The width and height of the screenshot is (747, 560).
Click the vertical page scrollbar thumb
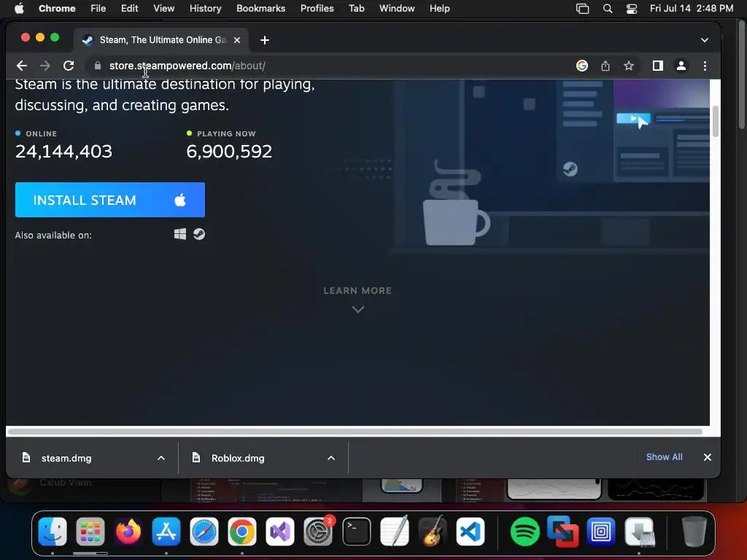[x=715, y=122]
